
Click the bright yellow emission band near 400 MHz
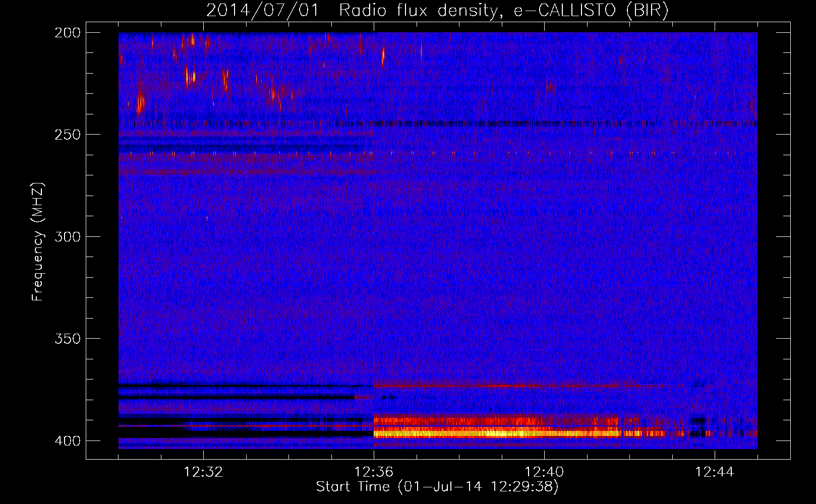(x=497, y=433)
